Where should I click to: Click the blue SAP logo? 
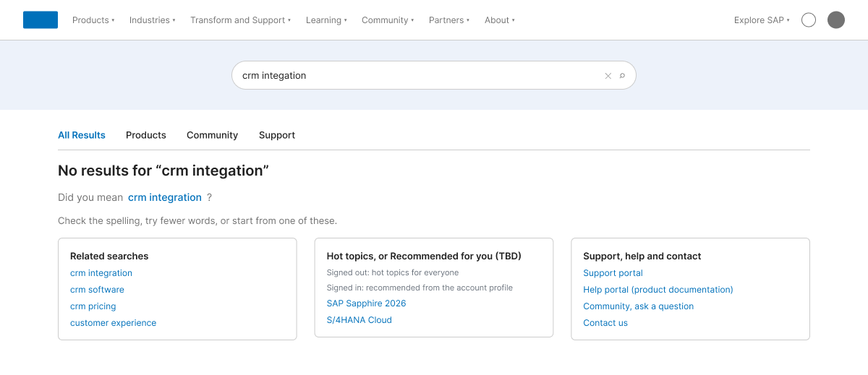(41, 20)
